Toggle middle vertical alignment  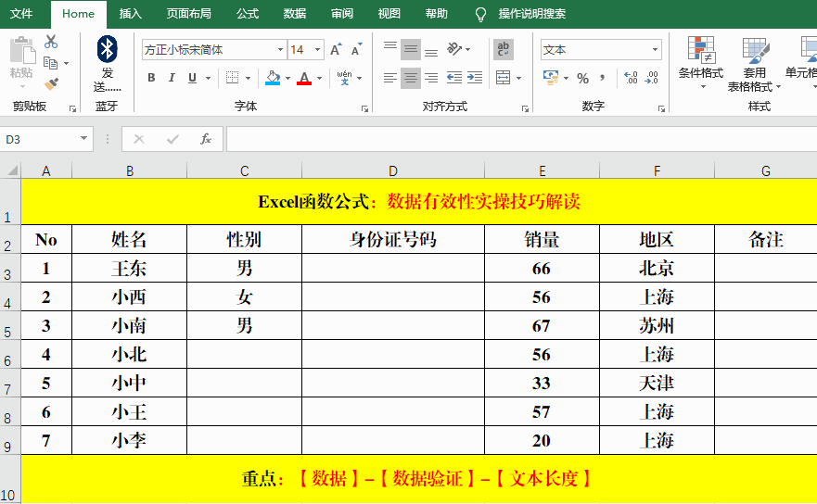coord(411,49)
